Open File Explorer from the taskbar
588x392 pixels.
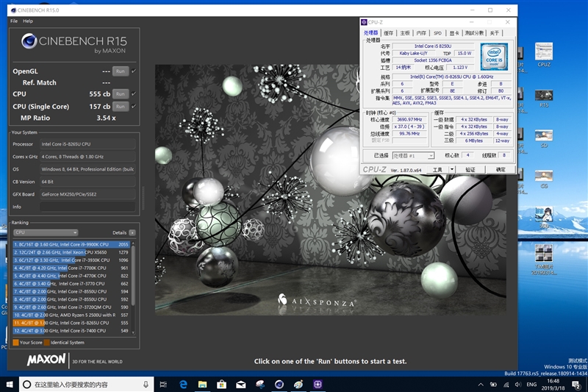point(203,385)
